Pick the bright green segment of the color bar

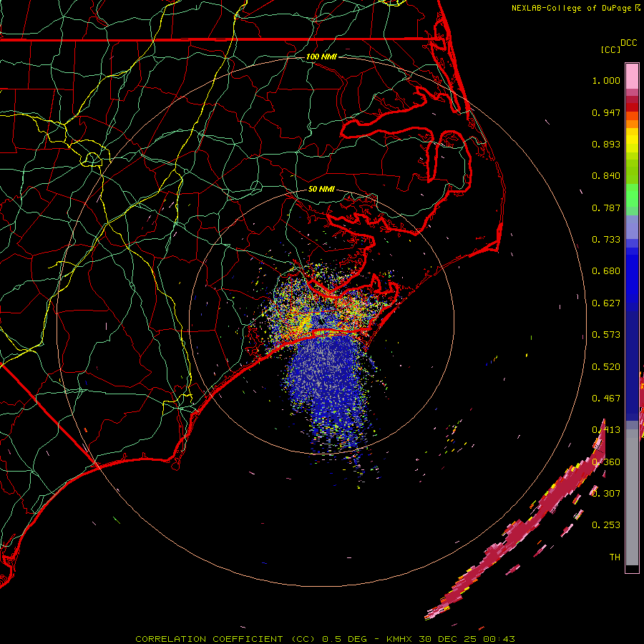pos(632,195)
